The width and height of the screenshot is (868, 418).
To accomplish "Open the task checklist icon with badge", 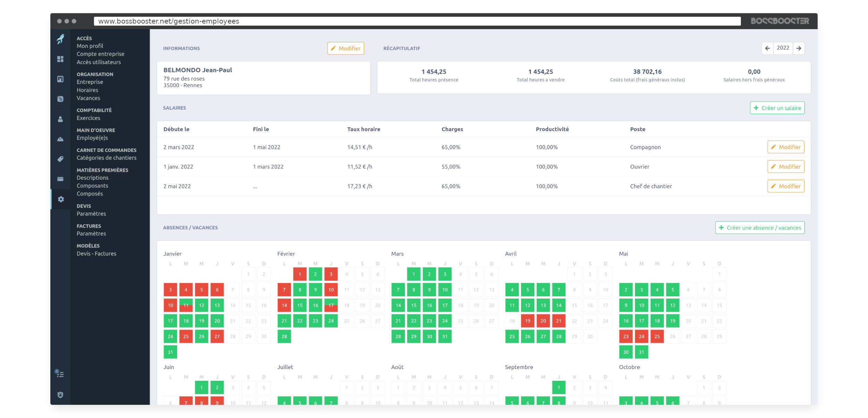I will (60, 374).
